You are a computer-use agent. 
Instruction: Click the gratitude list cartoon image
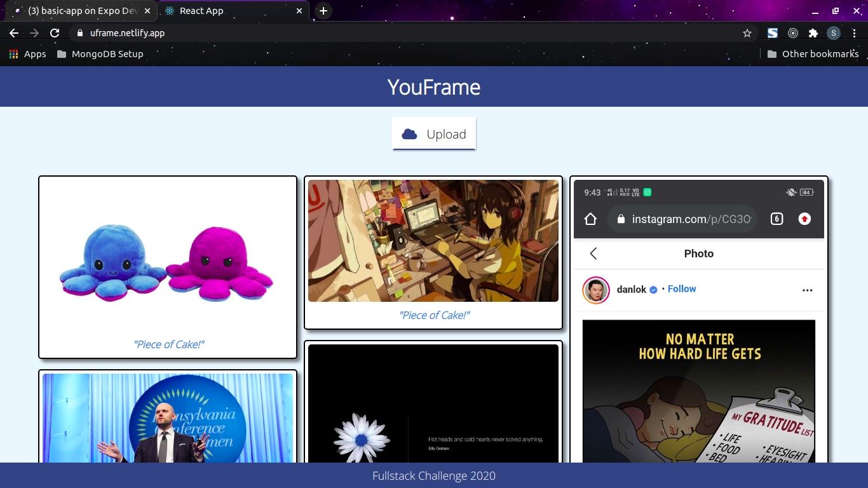pos(699,391)
